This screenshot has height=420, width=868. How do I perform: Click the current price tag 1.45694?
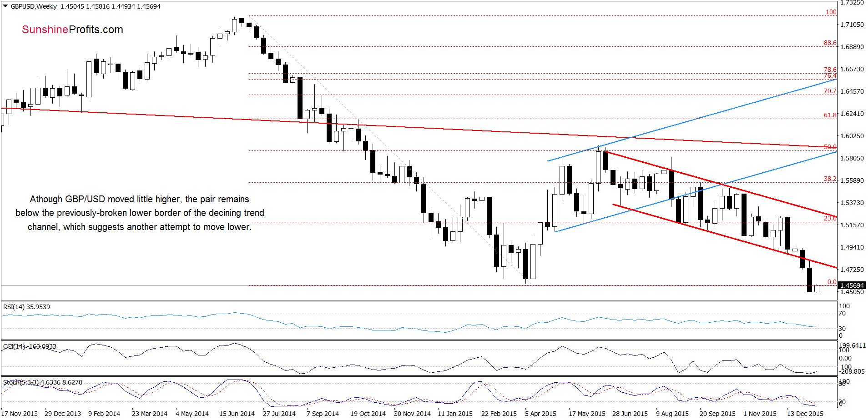click(852, 285)
